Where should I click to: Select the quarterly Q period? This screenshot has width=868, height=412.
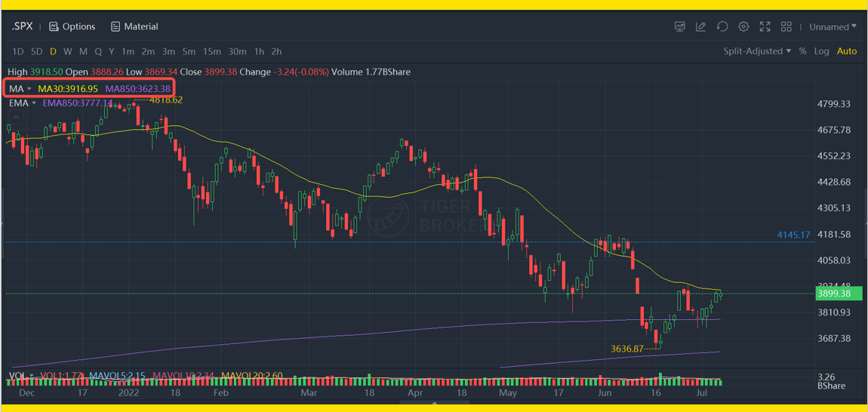(x=98, y=51)
